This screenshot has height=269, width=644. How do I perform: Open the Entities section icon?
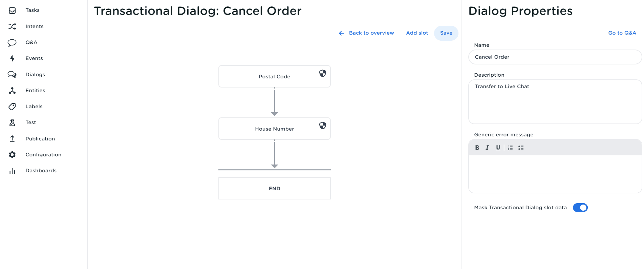click(12, 90)
